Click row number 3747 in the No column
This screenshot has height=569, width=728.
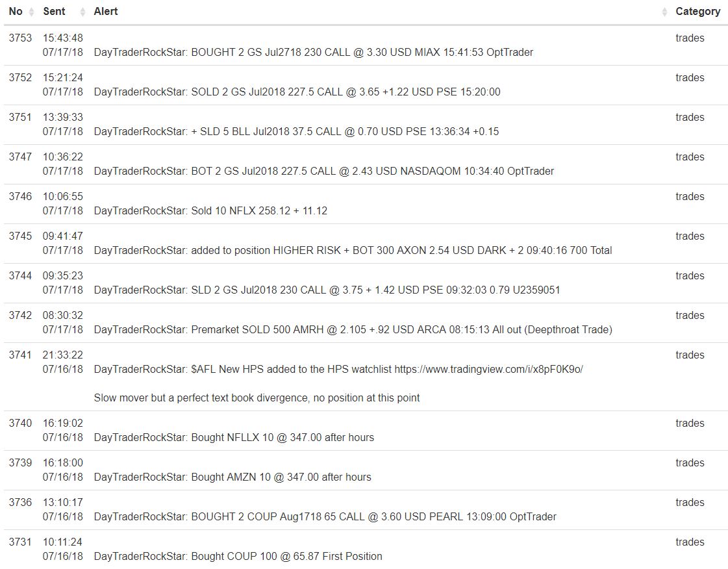[x=20, y=157]
